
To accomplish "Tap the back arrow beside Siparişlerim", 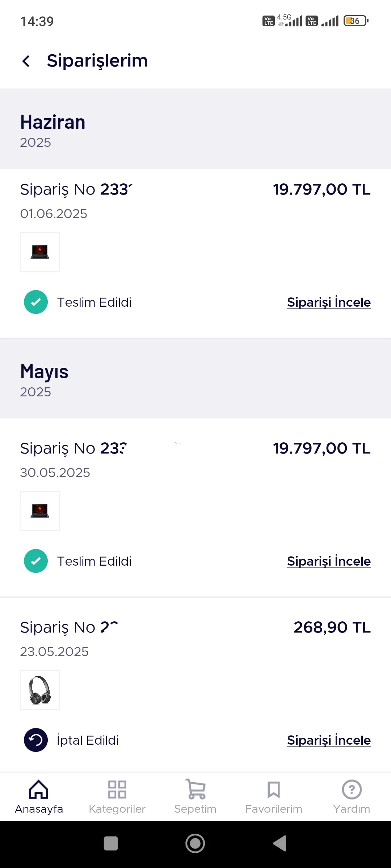I will [x=26, y=61].
